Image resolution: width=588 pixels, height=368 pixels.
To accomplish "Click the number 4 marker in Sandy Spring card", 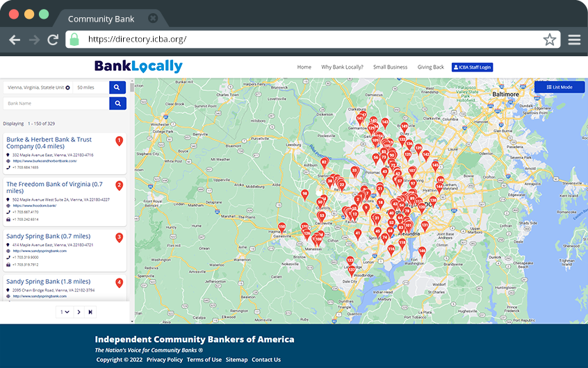I will 120,283.
